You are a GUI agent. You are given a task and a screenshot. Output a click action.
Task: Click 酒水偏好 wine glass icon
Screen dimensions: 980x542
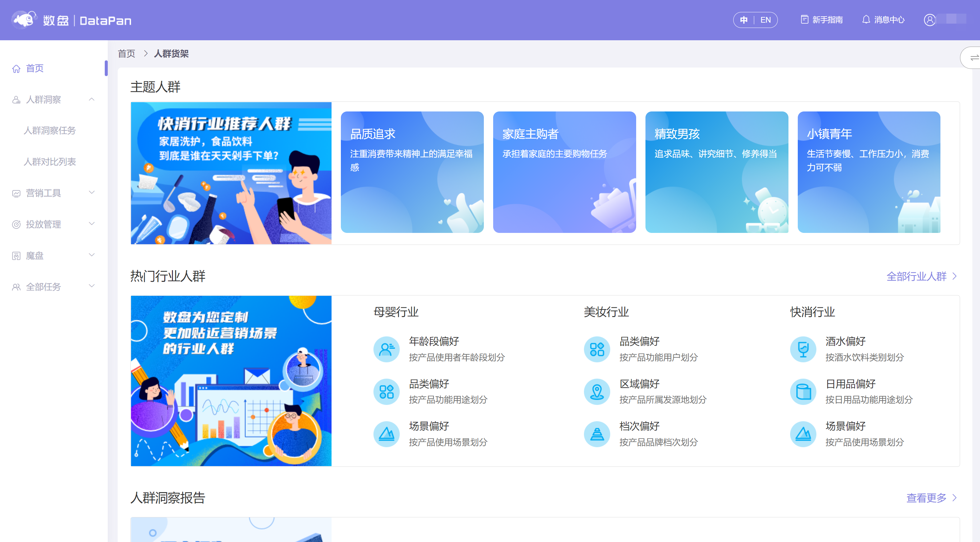pos(803,349)
